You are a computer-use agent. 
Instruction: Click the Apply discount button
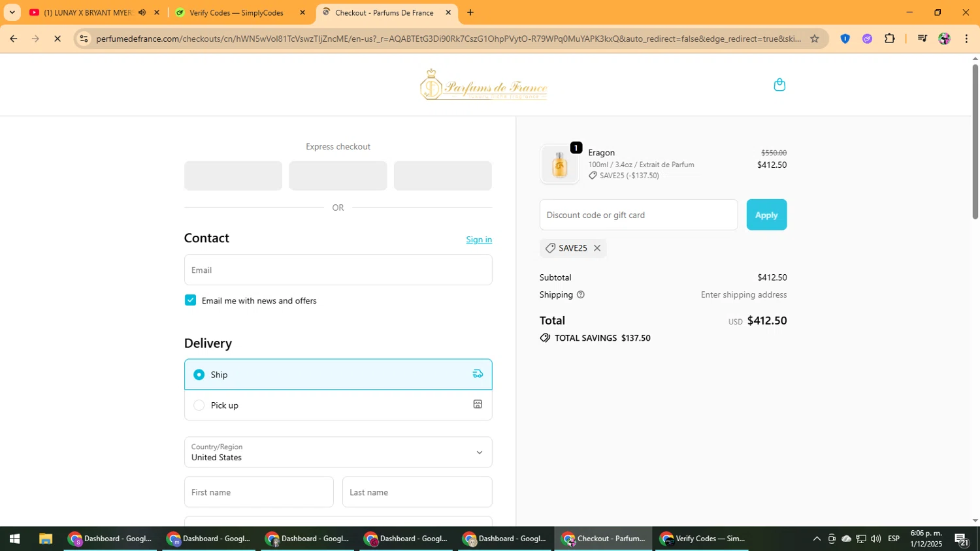(766, 215)
